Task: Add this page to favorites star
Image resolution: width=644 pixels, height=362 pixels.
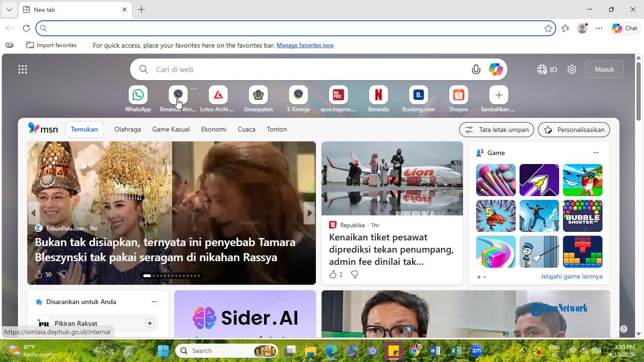Action: [548, 28]
